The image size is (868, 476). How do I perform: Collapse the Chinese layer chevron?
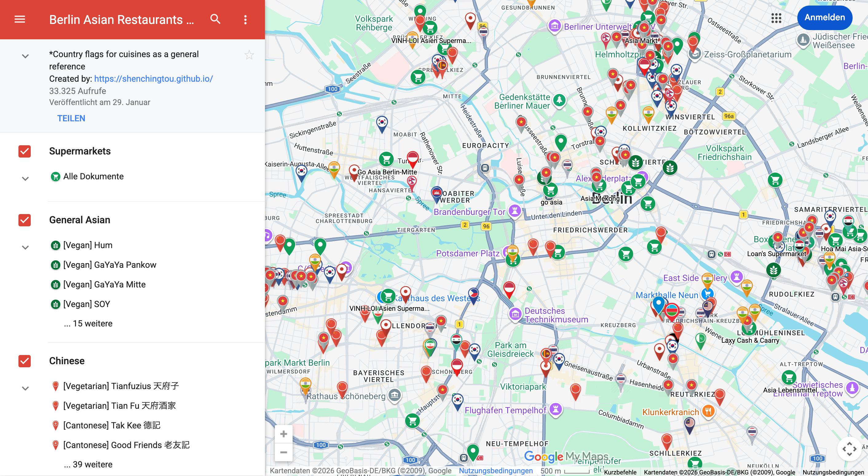point(25,388)
